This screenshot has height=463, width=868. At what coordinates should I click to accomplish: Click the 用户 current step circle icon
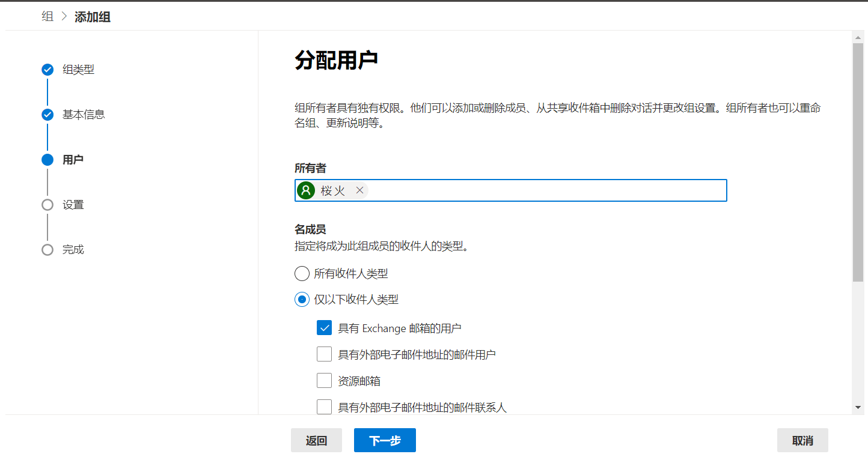tap(47, 160)
